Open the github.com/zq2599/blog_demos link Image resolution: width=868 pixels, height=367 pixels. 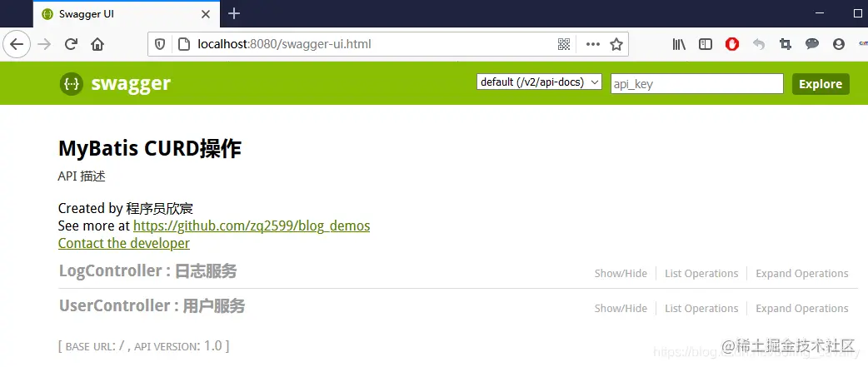pos(252,226)
